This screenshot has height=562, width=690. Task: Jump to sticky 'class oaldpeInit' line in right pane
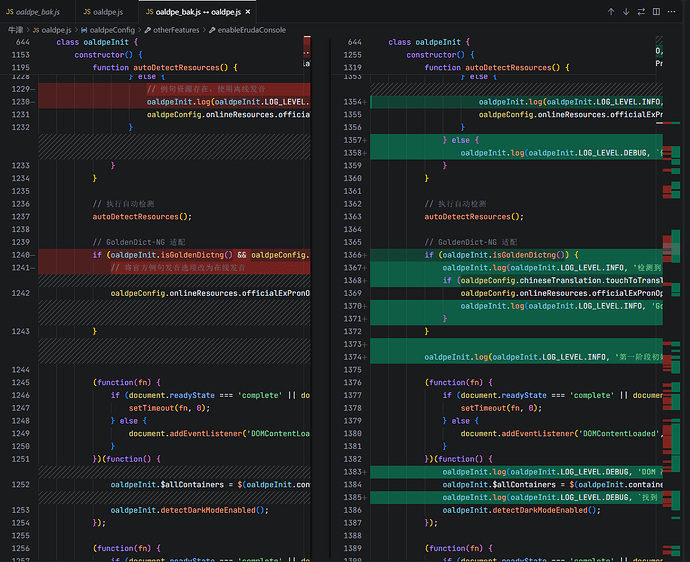429,42
